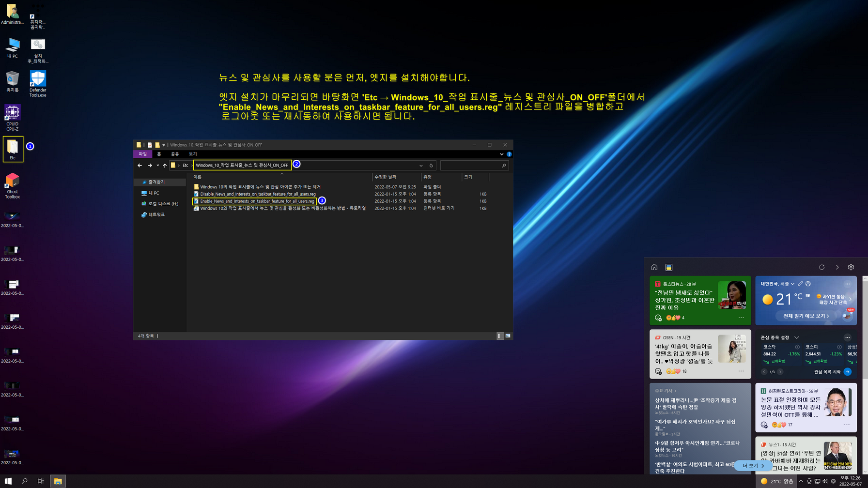Screen dimensions: 868x488
Task: Open weather card more options
Action: tap(847, 284)
